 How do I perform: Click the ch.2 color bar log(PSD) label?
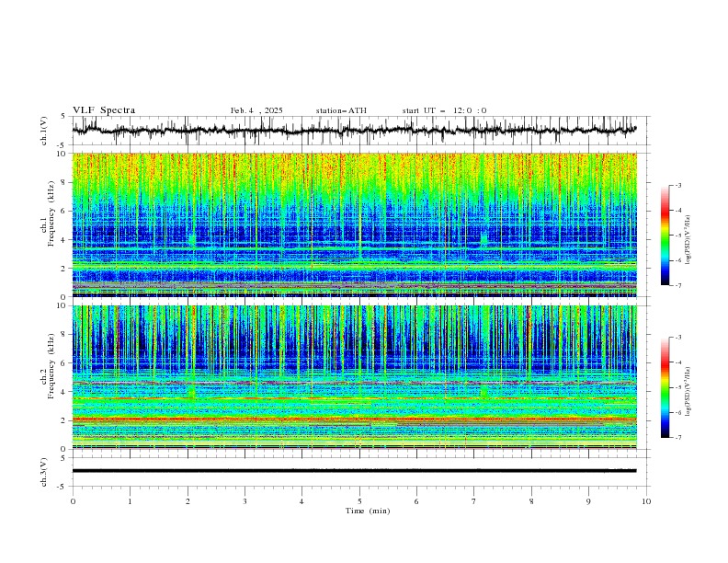[688, 391]
